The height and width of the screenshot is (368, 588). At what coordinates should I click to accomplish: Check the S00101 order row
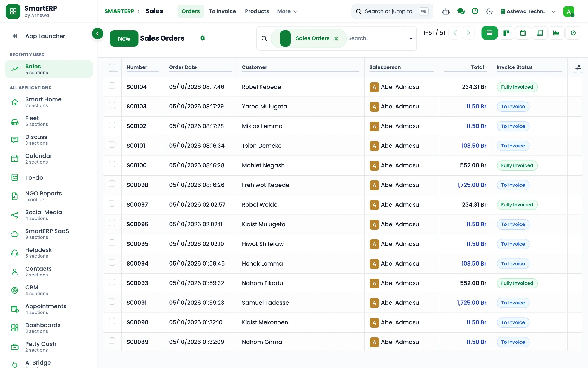[112, 144]
